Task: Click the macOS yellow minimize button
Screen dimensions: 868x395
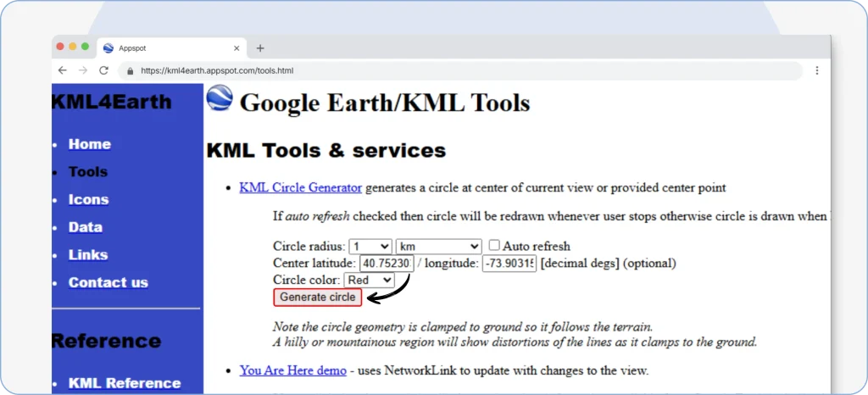Action: click(x=73, y=47)
